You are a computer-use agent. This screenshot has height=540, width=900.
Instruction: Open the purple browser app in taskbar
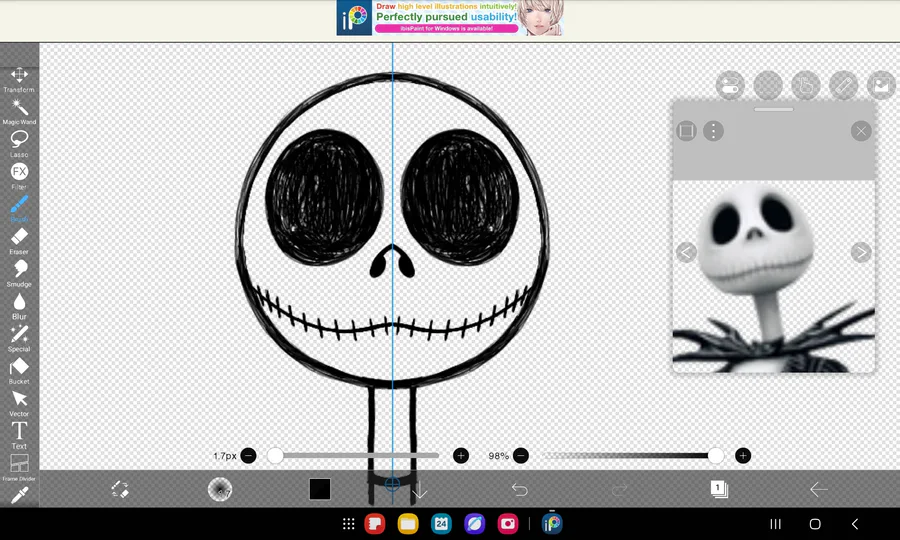475,523
